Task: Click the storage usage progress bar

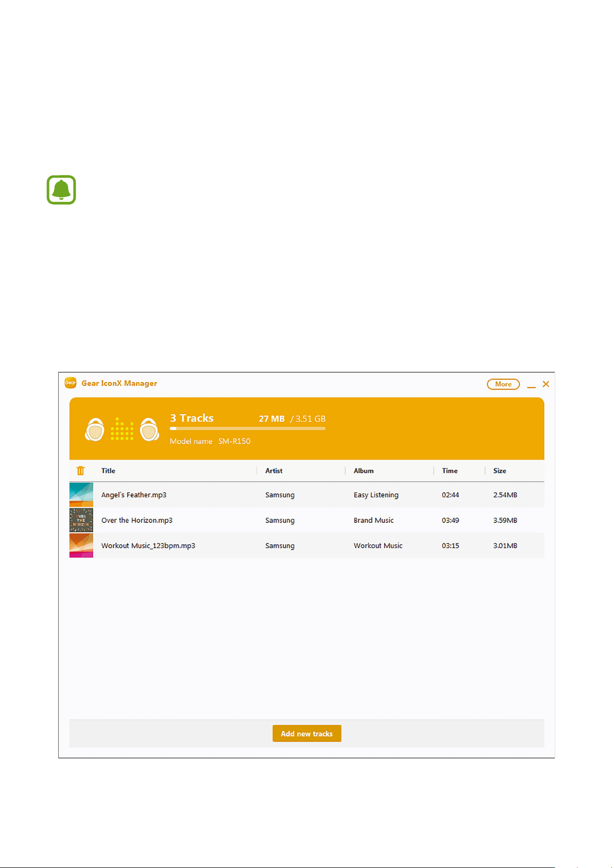Action: coord(248,428)
